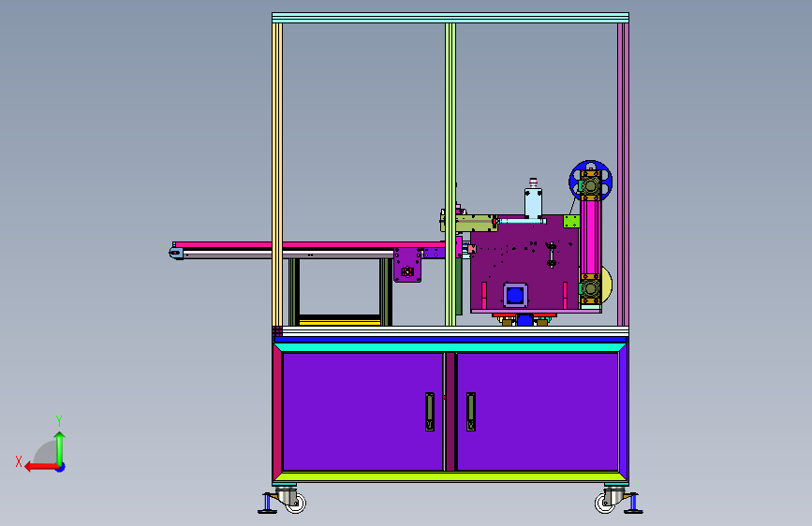Select the yellow left vertical frame post
Screen dimensions: 812x526
pyautogui.click(x=277, y=174)
